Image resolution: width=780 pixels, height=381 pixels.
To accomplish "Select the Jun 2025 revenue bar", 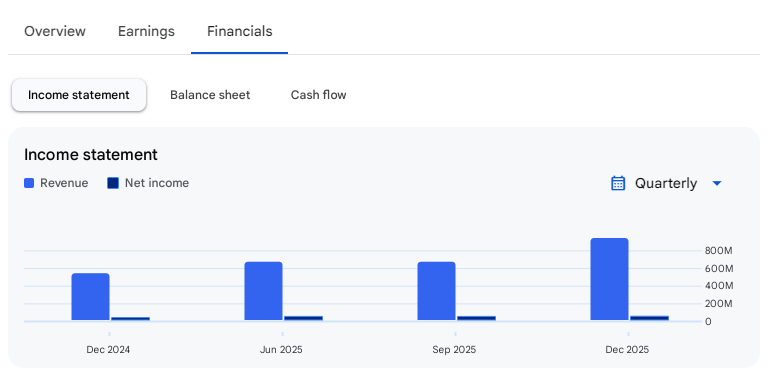I will (x=263, y=291).
